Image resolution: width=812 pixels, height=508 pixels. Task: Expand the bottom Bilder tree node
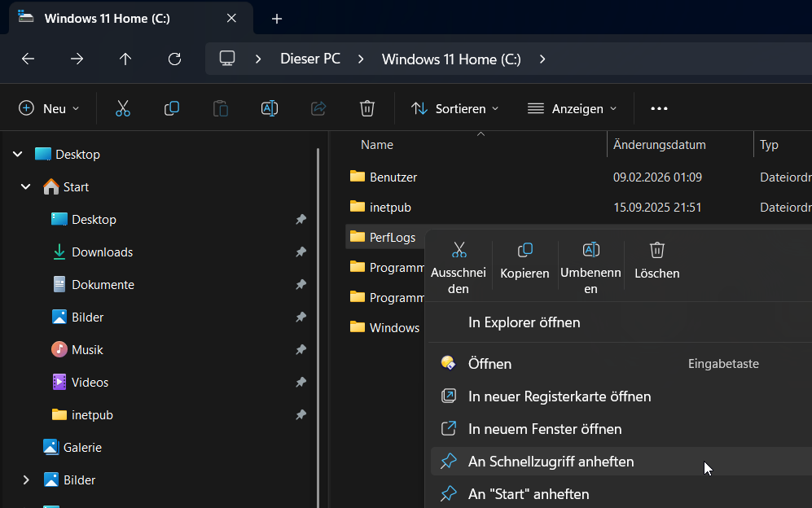26,480
